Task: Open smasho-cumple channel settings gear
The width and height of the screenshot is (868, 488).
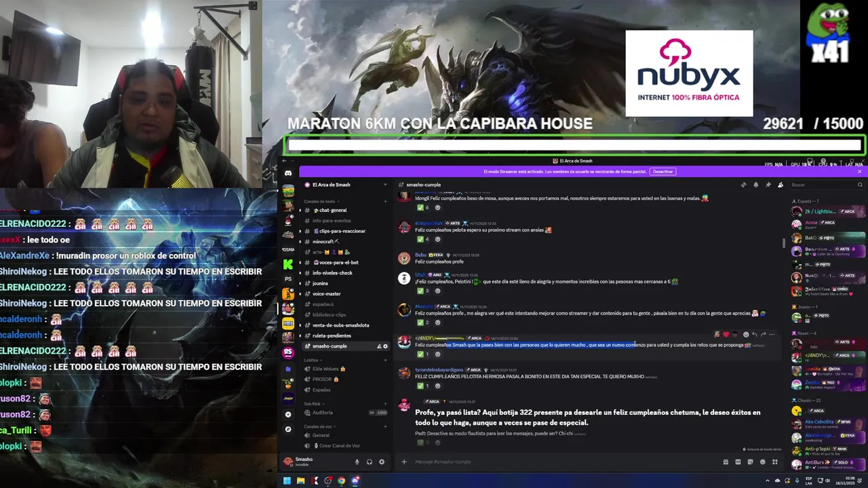Action: click(386, 346)
